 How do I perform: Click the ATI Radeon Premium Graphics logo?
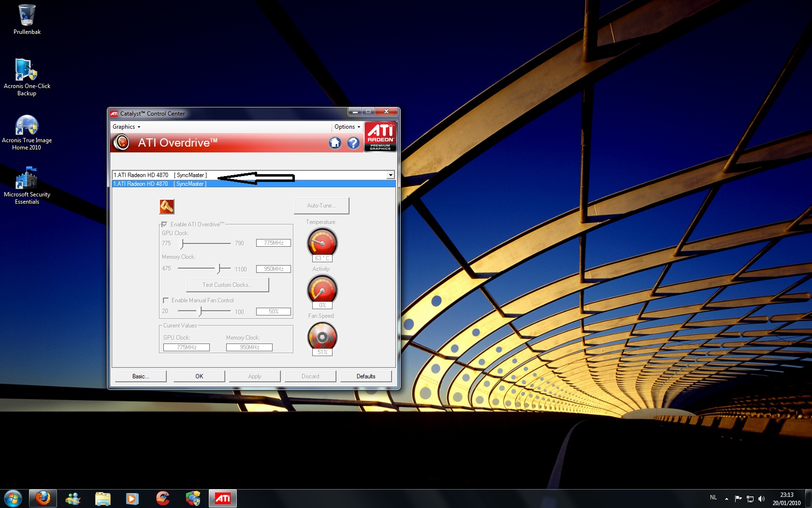(380, 137)
